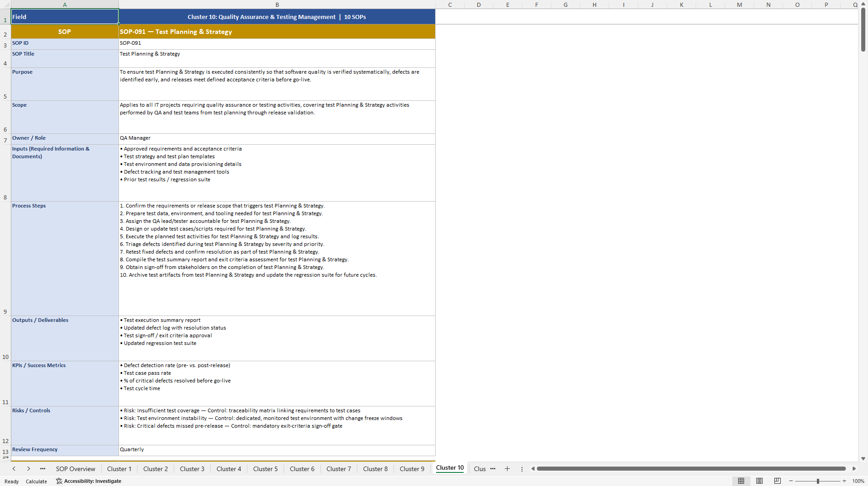Image resolution: width=868 pixels, height=486 pixels.
Task: Select the Review Frequency label cell
Action: point(65,450)
